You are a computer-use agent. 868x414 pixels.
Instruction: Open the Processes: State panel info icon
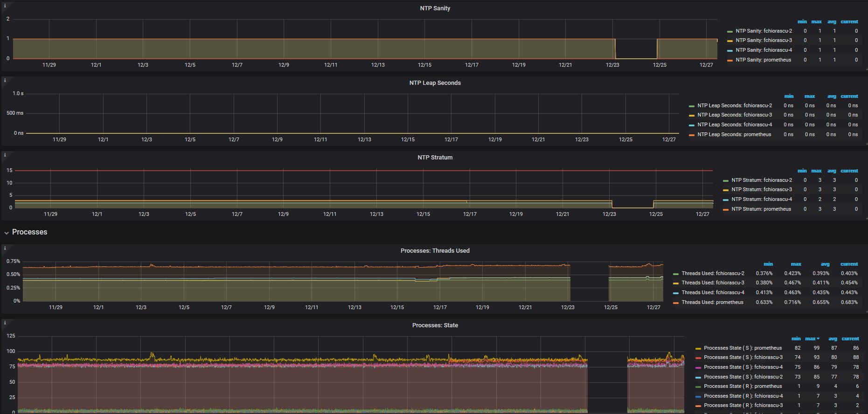5,323
